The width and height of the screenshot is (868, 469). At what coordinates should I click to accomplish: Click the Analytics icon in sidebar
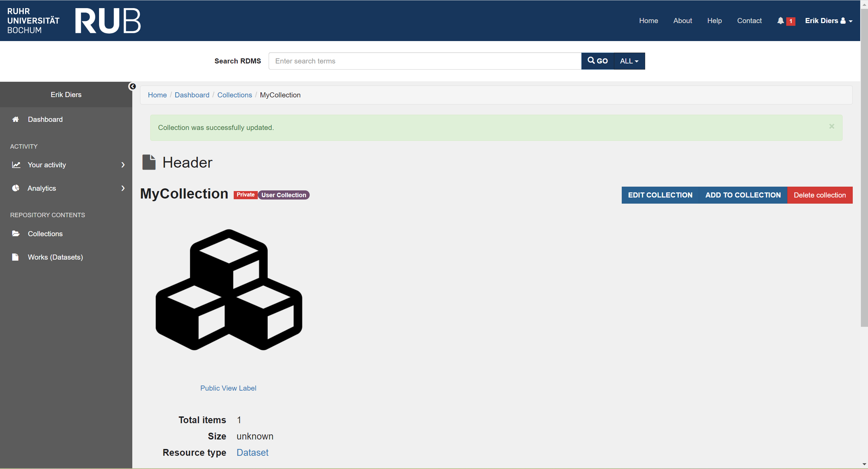tap(16, 188)
